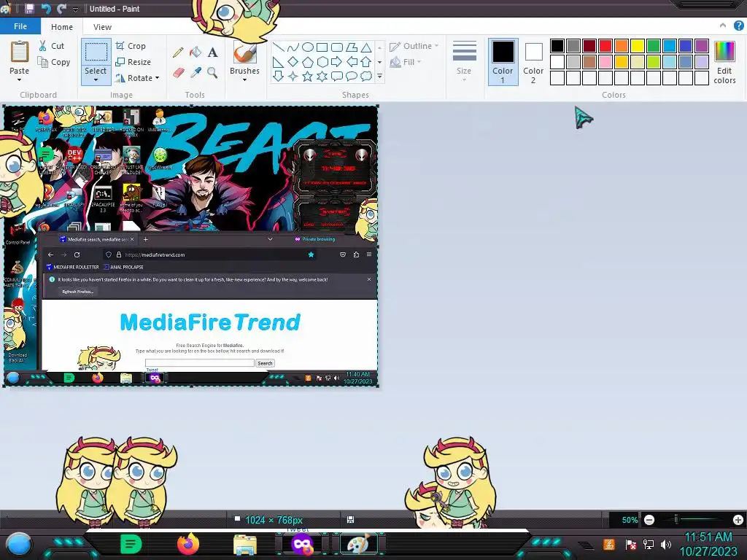747x560 pixels.
Task: Choose the Diamond shape
Action: pos(293,62)
